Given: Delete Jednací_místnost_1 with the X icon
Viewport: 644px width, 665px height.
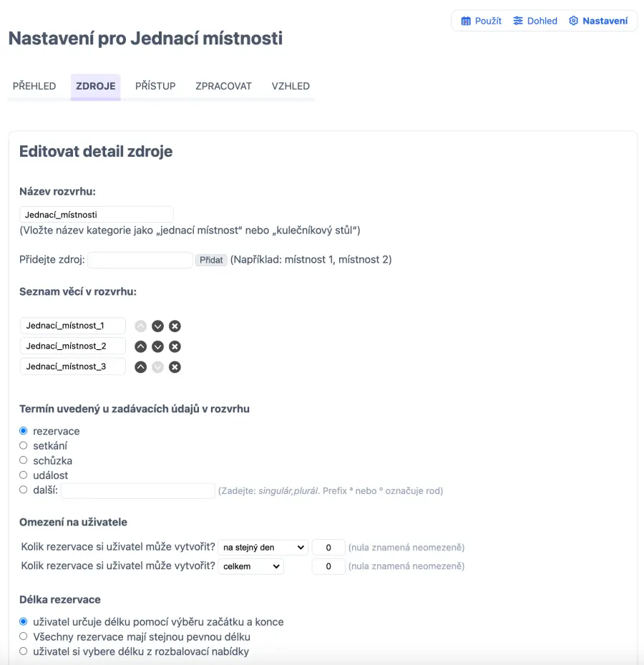Looking at the screenshot, I should click(175, 326).
